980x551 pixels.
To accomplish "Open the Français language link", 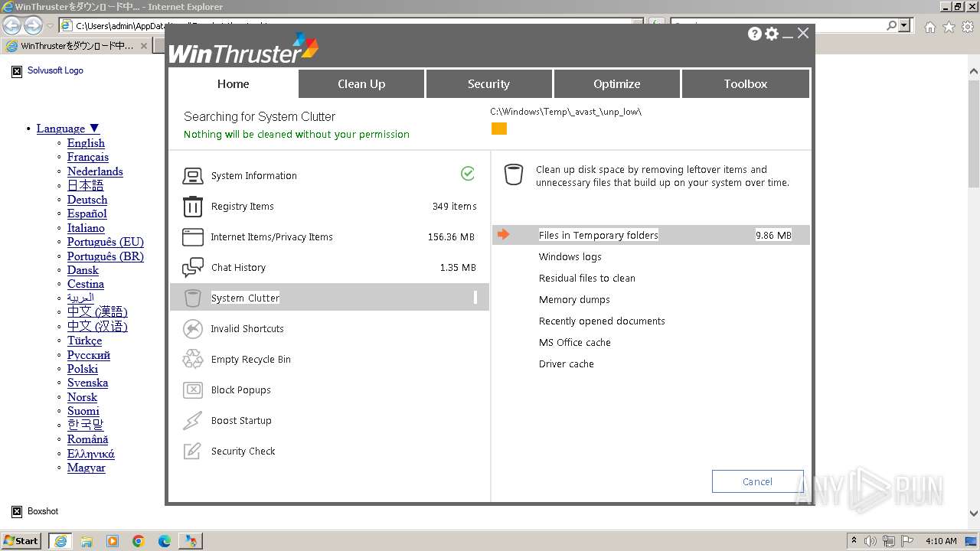I will [x=88, y=157].
